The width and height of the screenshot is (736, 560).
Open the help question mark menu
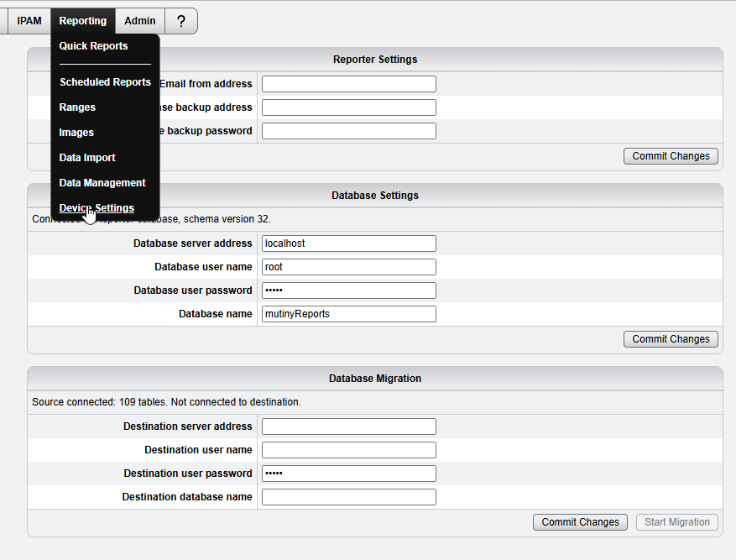pos(181,21)
